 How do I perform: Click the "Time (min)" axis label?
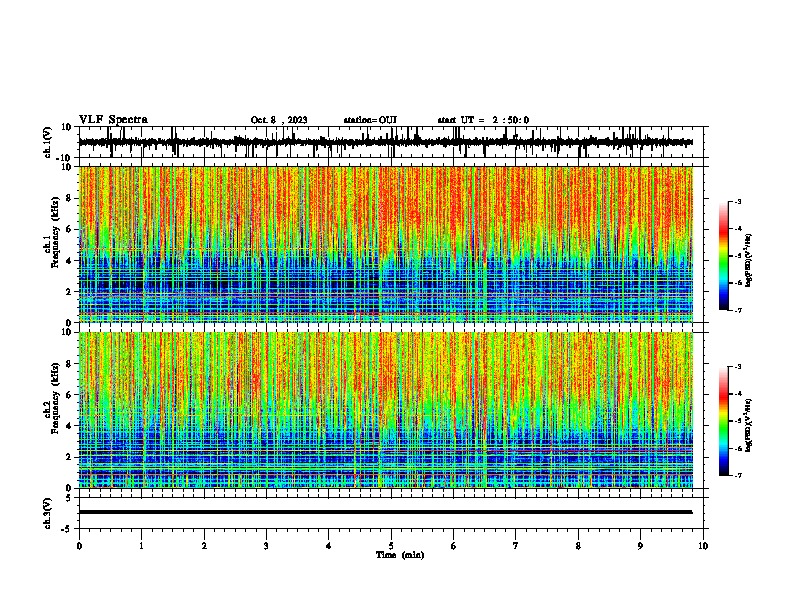400,555
